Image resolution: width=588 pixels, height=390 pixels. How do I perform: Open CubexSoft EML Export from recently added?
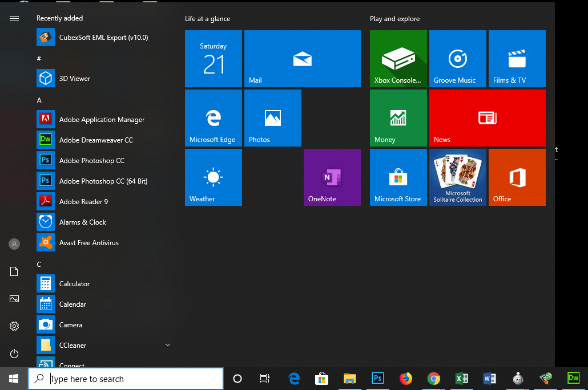104,38
